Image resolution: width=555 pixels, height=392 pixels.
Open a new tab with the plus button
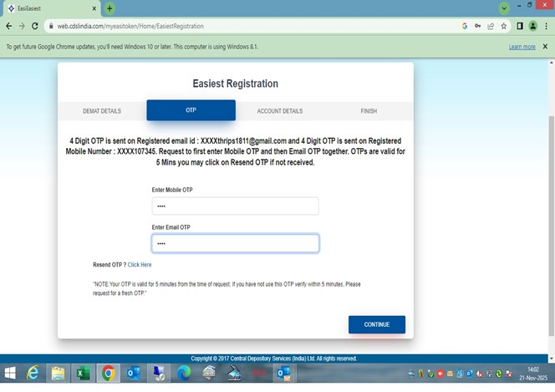pos(109,8)
